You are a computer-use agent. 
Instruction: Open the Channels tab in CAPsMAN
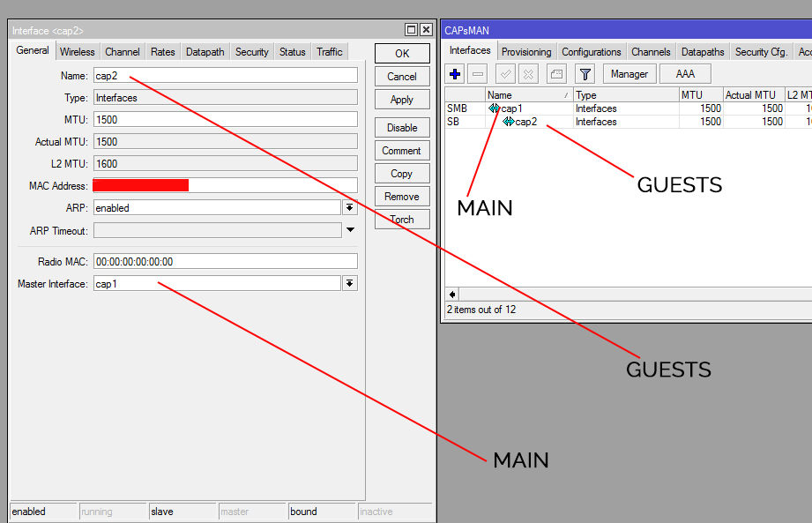tap(651, 52)
